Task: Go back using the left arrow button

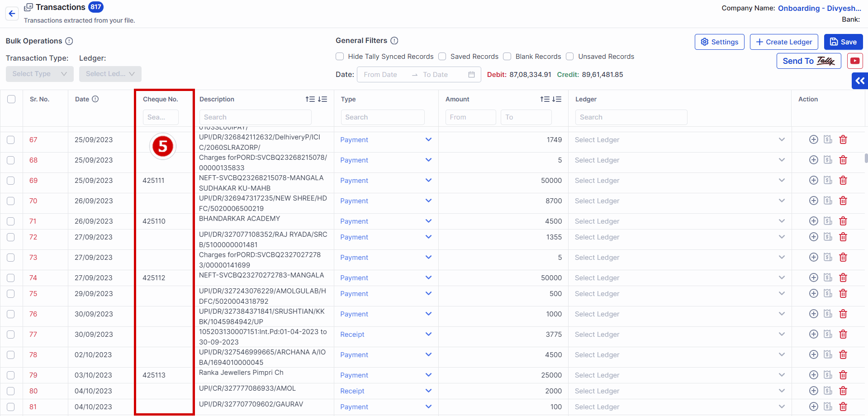Action: point(12,14)
